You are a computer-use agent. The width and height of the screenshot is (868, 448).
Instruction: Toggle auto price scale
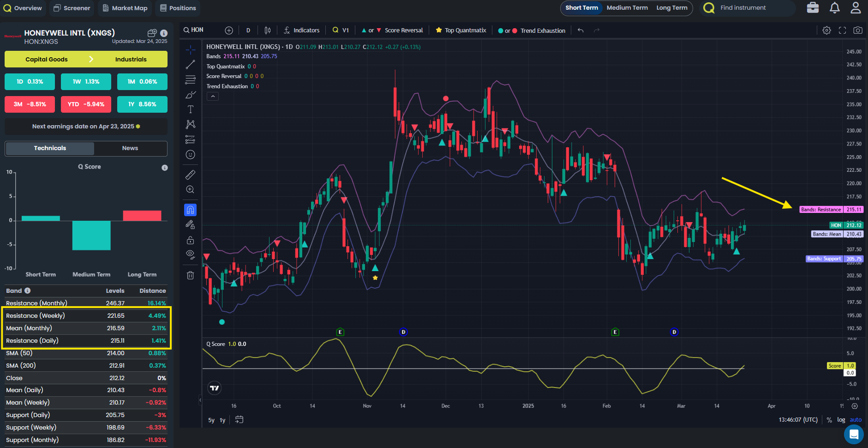point(856,420)
